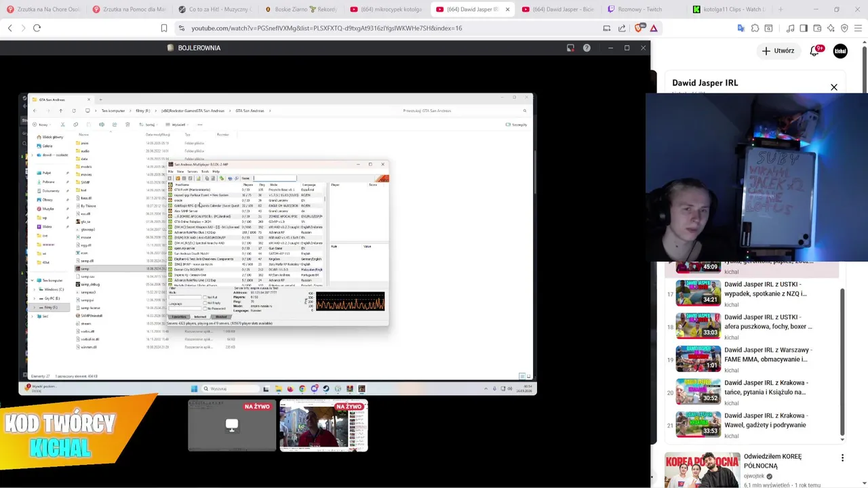Expand the Windows (C:) drive node
Image resolution: width=868 pixels, height=488 pixels.
point(35,289)
